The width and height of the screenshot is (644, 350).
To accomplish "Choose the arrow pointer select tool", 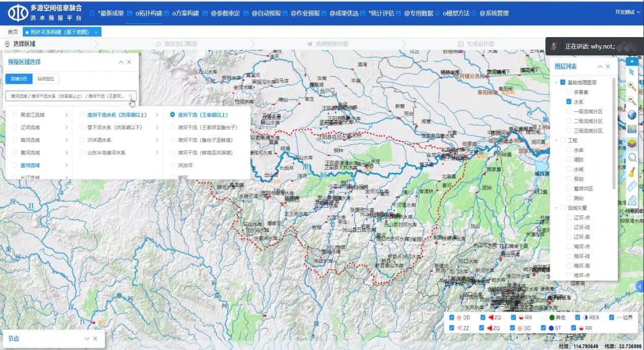I will 632,72.
